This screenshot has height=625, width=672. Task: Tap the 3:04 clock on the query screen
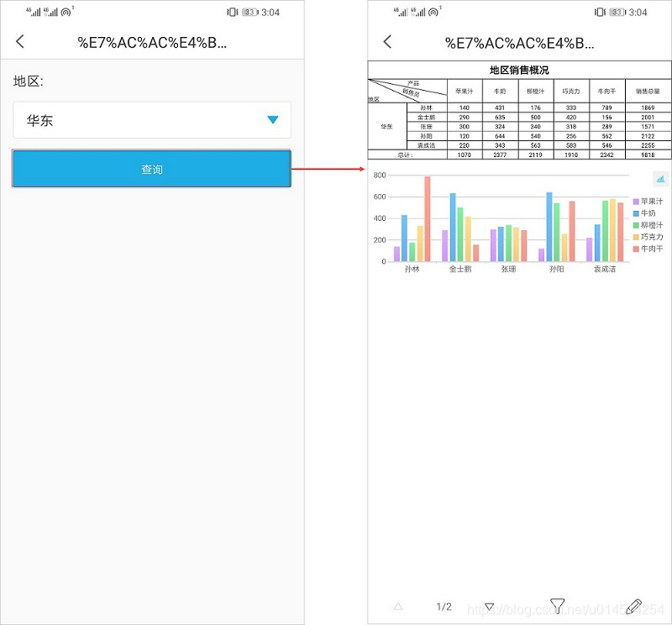pyautogui.click(x=270, y=13)
